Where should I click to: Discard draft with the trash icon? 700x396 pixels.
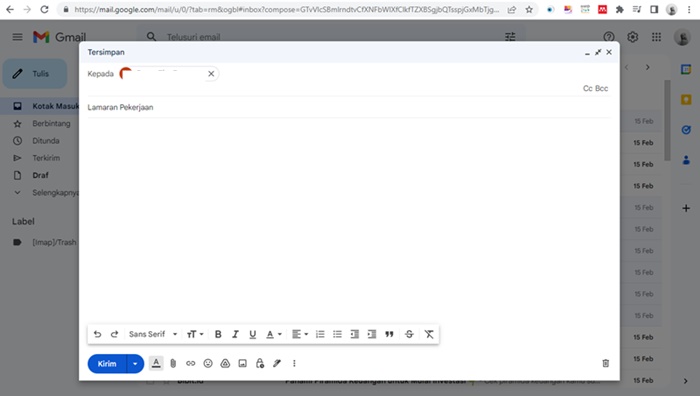coord(605,363)
